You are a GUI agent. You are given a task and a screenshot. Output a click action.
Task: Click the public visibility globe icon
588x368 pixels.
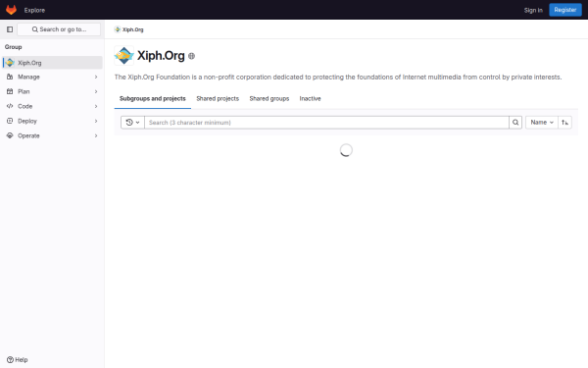click(x=192, y=56)
